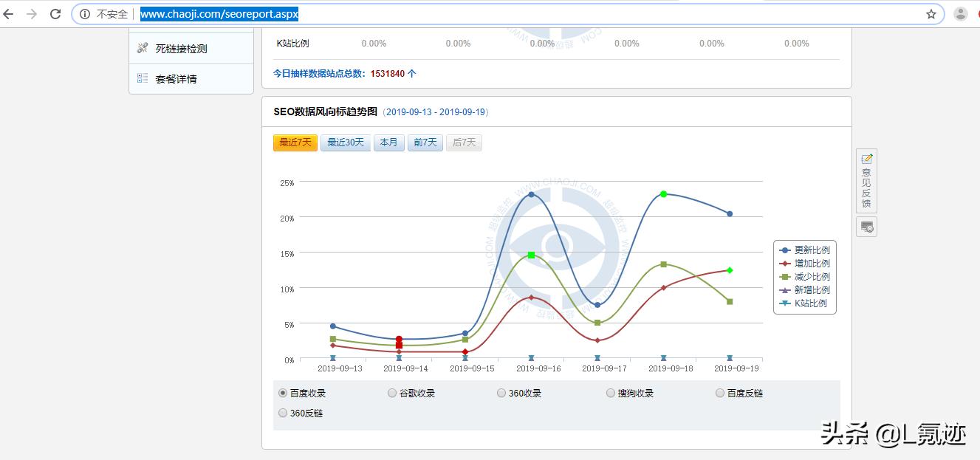
Task: Choose the 搜狗收录 radio button
Action: (x=611, y=393)
